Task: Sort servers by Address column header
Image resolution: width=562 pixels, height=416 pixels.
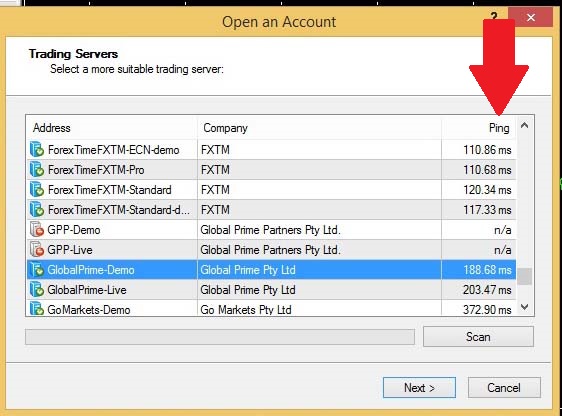Action: (x=112, y=128)
